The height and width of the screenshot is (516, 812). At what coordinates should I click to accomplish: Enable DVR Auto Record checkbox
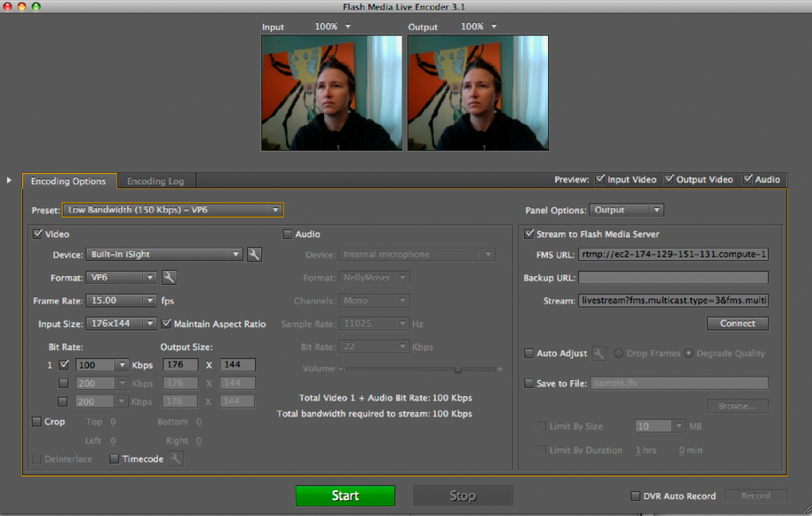[635, 496]
